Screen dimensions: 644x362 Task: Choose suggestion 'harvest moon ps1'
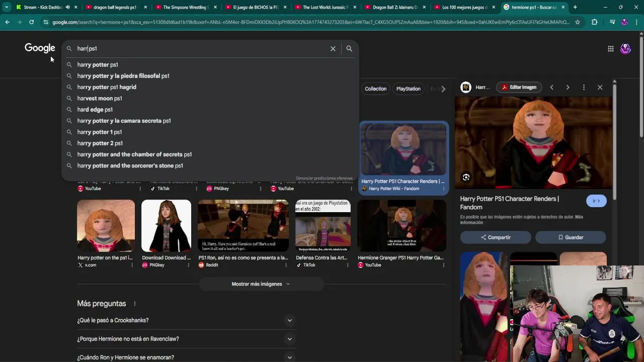(x=210, y=99)
